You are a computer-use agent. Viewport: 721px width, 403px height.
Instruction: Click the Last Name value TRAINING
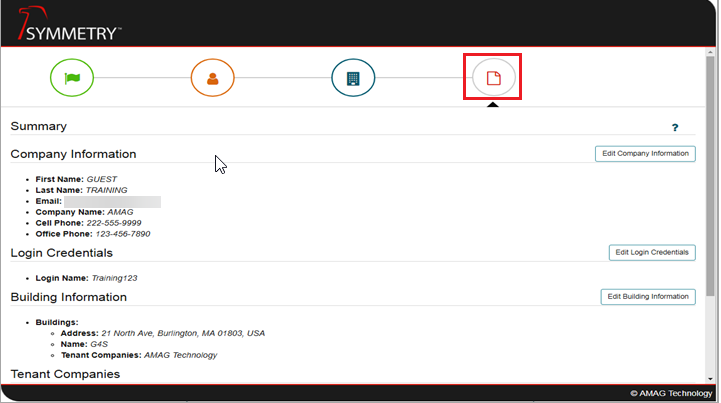pos(107,190)
